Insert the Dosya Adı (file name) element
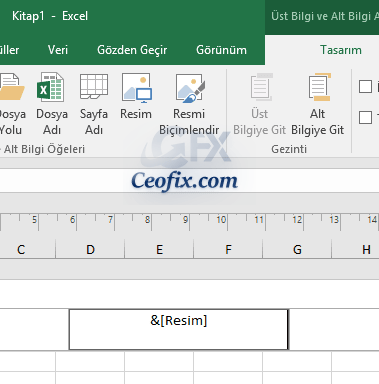This screenshot has width=379, height=384. (52, 103)
